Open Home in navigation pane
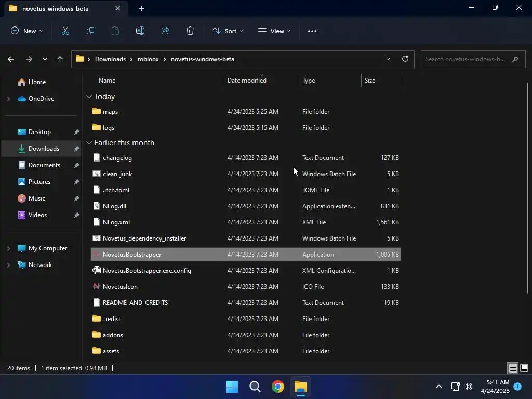 tap(37, 82)
